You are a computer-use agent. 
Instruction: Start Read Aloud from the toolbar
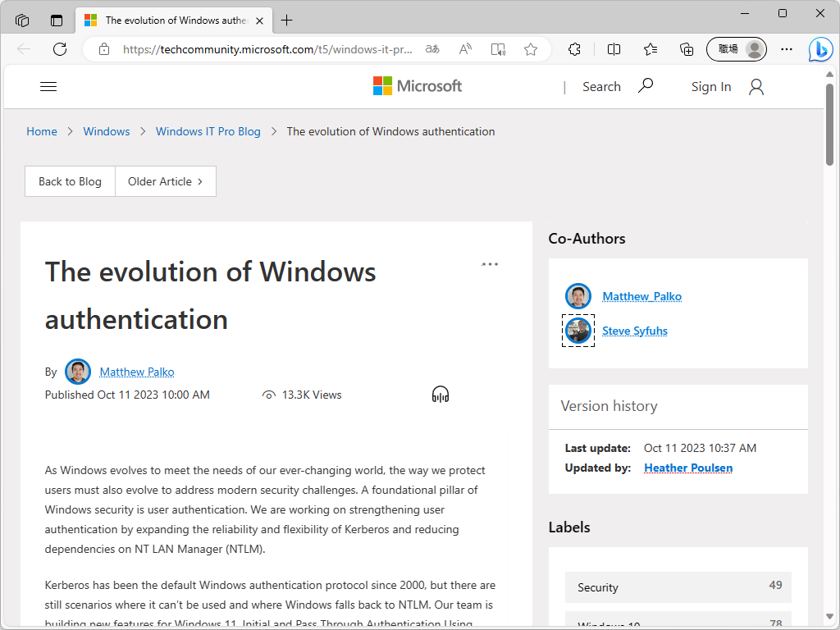coord(465,49)
